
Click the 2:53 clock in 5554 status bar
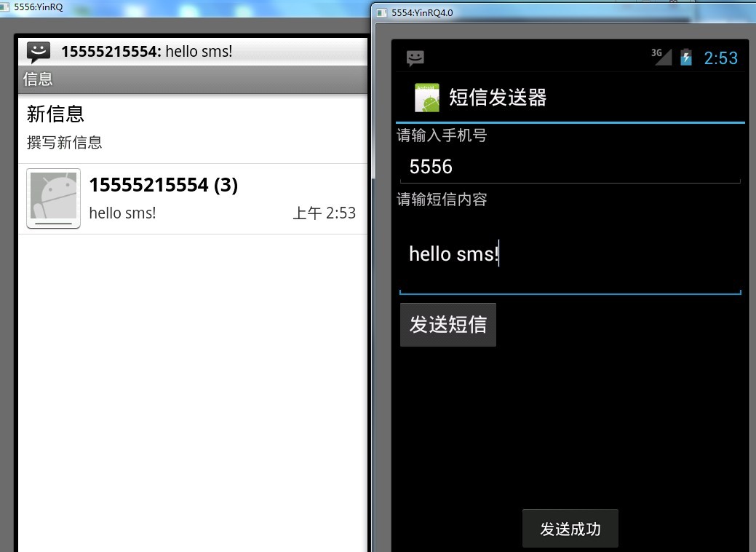click(721, 58)
